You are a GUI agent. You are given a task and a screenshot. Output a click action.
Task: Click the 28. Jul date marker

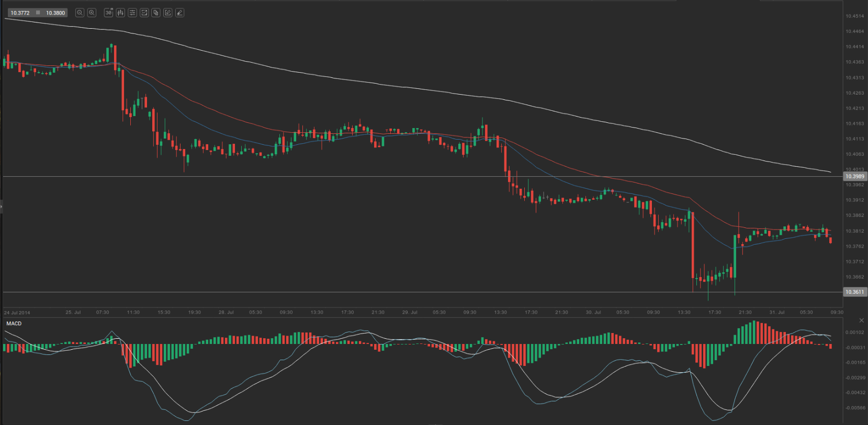pyautogui.click(x=226, y=312)
